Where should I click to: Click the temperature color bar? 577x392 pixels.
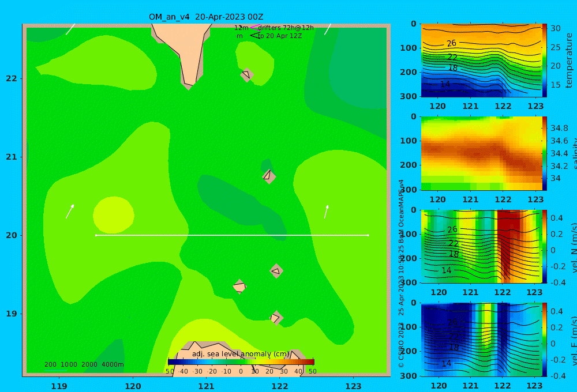pos(544,61)
